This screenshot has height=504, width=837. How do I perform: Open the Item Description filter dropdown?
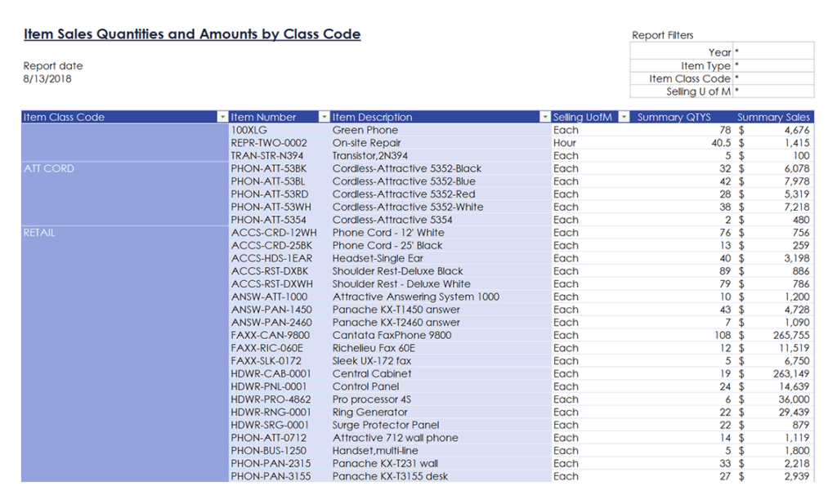pos(544,117)
